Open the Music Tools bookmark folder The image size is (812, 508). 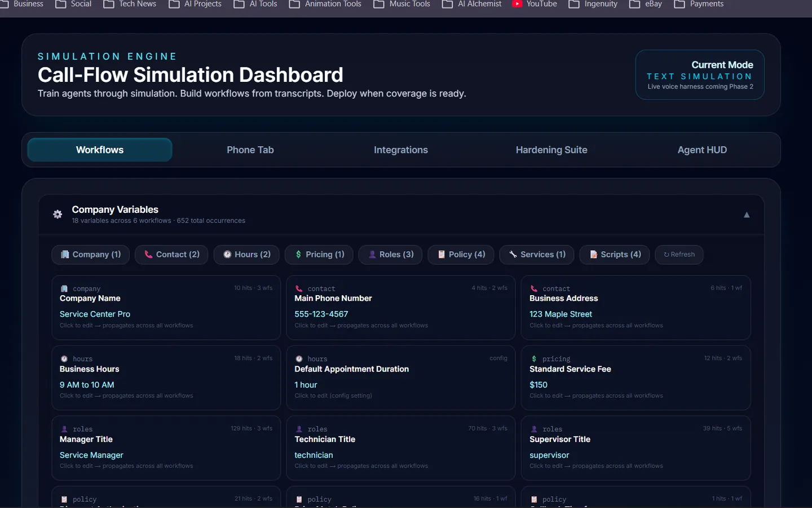tap(402, 4)
